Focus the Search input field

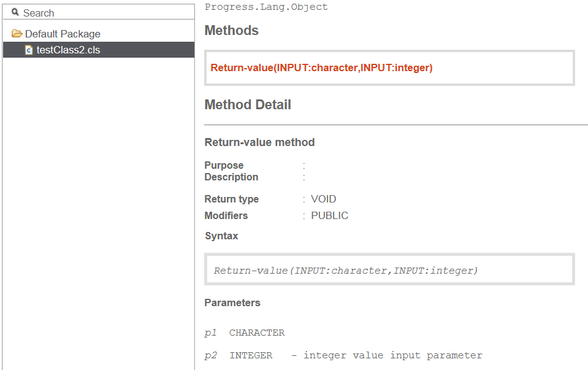(x=99, y=12)
